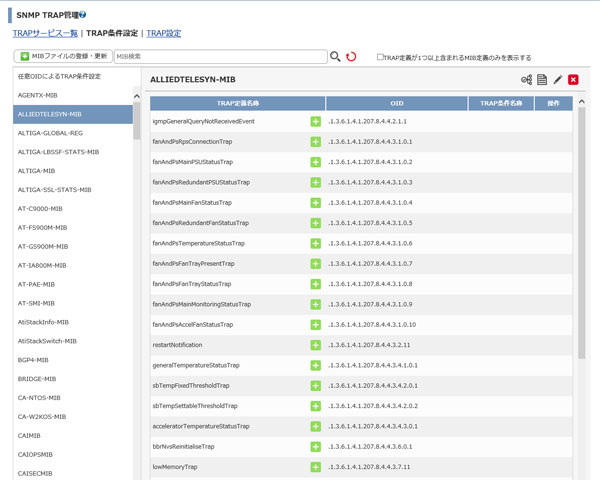The image size is (600, 480).
Task: Select AT-C9000-MIB in the MIB list
Action: [x=73, y=209]
